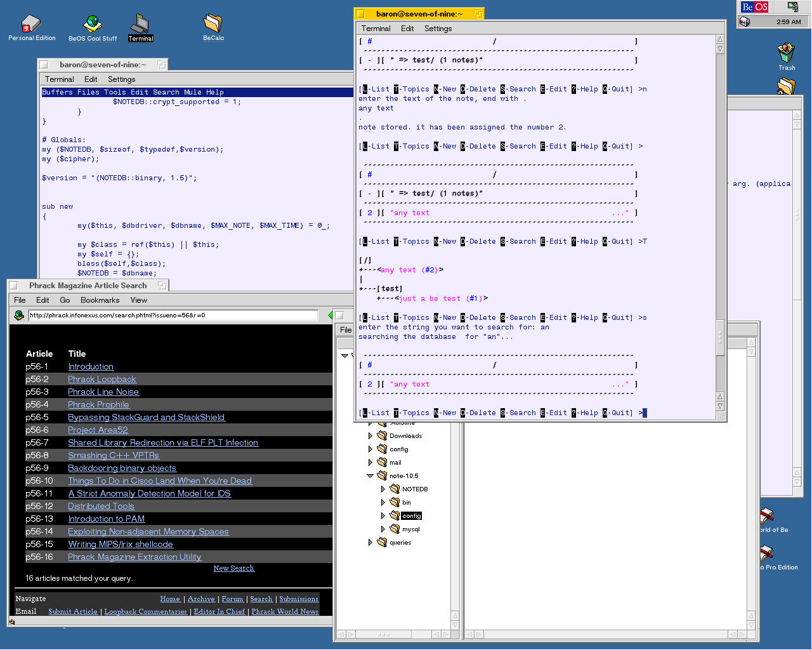Open Settings menu in front terminal

pyautogui.click(x=438, y=29)
